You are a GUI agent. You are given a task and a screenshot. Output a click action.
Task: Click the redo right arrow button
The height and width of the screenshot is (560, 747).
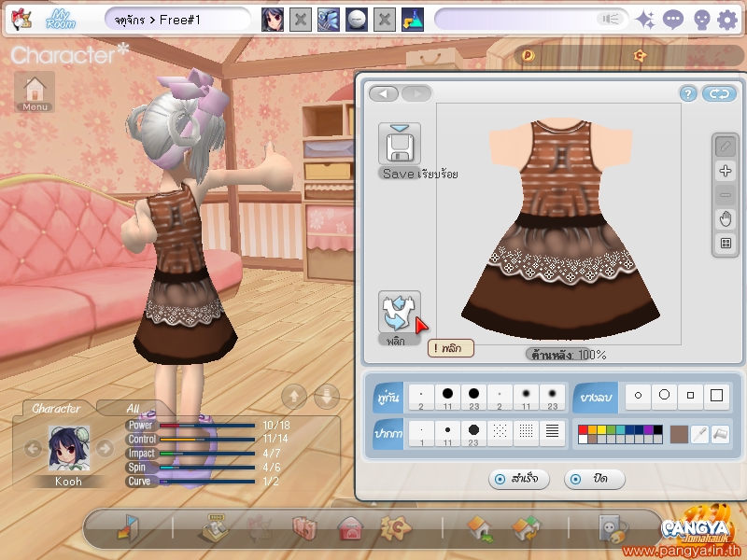click(x=416, y=94)
